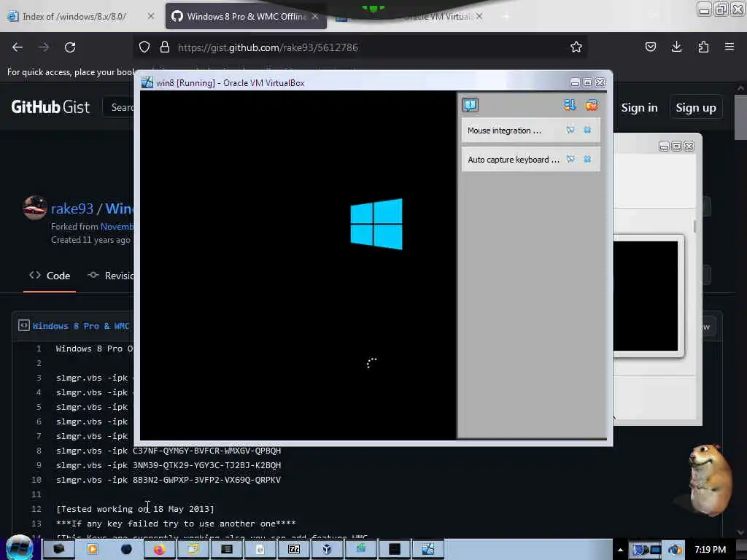Open the orange media player taskbar icon
The height and width of the screenshot is (560, 747).
93,550
